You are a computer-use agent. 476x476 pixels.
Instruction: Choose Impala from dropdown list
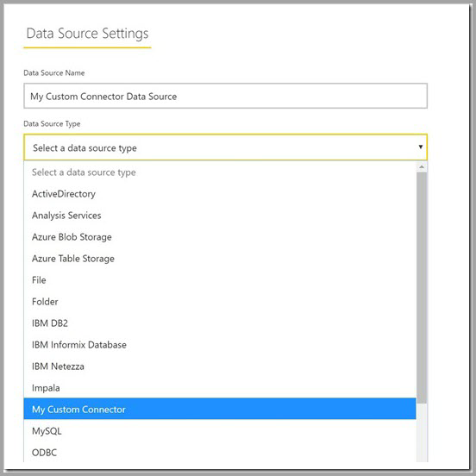point(220,388)
